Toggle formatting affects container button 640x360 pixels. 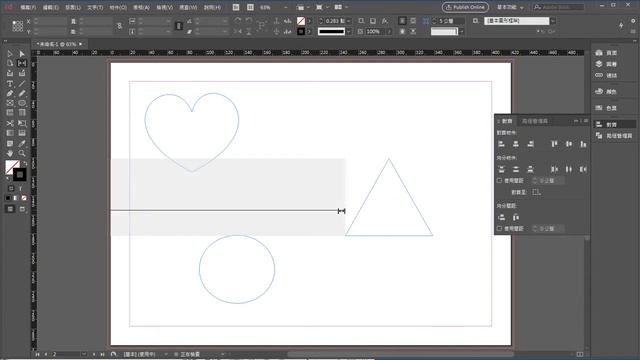point(11,189)
